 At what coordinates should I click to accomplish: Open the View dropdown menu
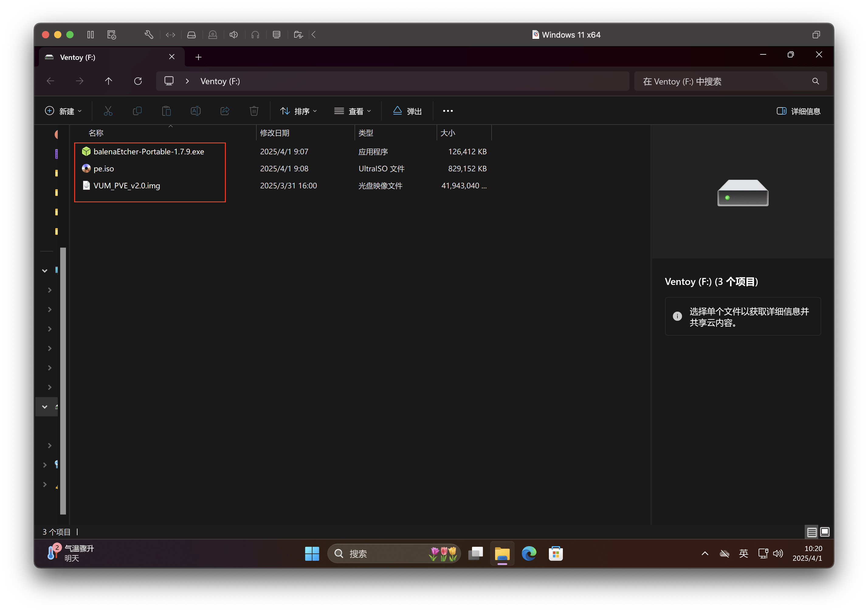tap(353, 111)
